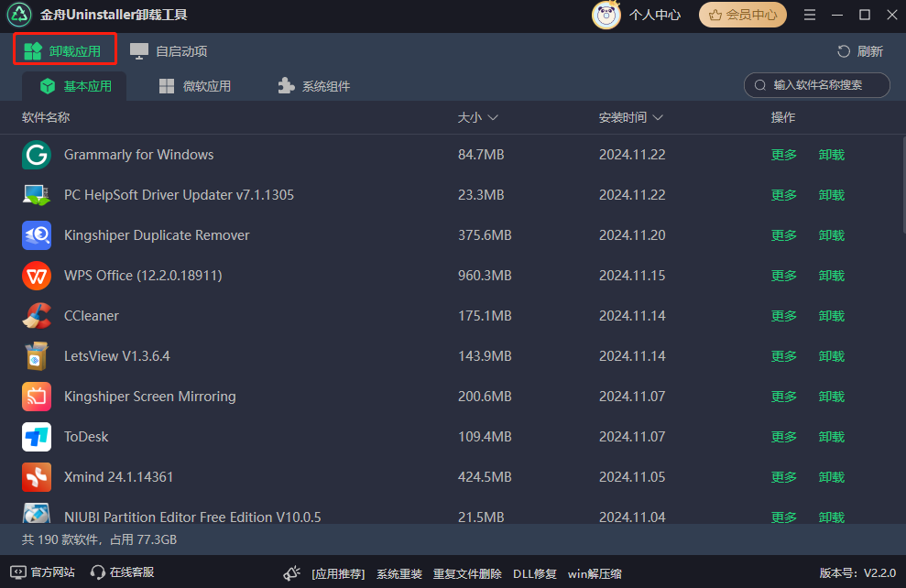
Task: Uninstall Kingshiper Duplicate Remover via 卸载
Action: [x=832, y=235]
